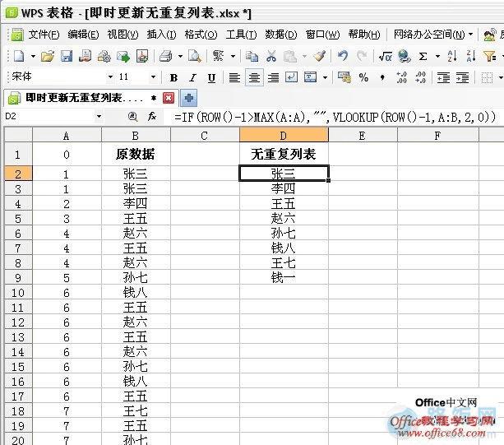The height and width of the screenshot is (445, 504).
Task: Open the font name dropdown showing 宋体
Action: (x=110, y=76)
